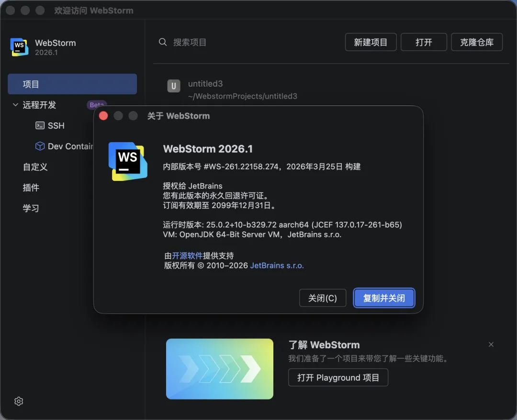Collapse the 远程开发 section
517x420 pixels.
(15, 105)
